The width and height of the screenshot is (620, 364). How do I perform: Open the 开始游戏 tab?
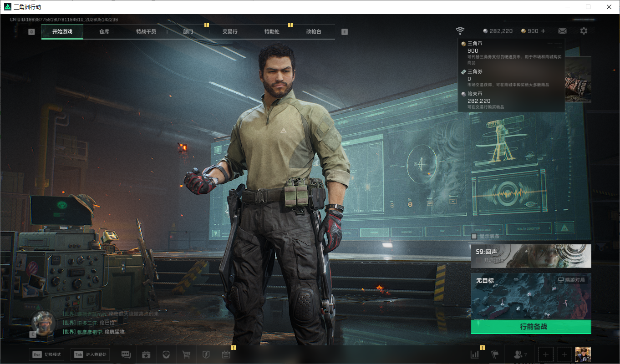click(x=62, y=32)
